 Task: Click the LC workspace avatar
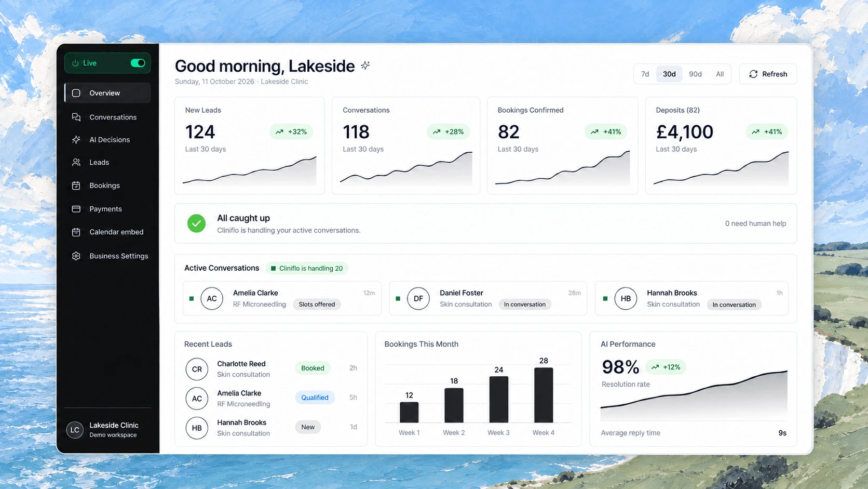[75, 430]
